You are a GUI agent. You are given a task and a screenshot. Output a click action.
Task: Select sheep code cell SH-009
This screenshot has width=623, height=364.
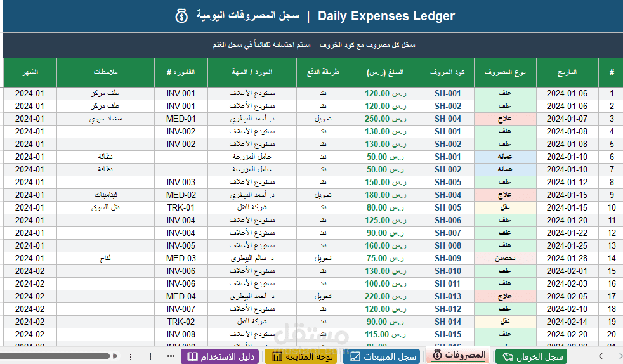(447, 258)
